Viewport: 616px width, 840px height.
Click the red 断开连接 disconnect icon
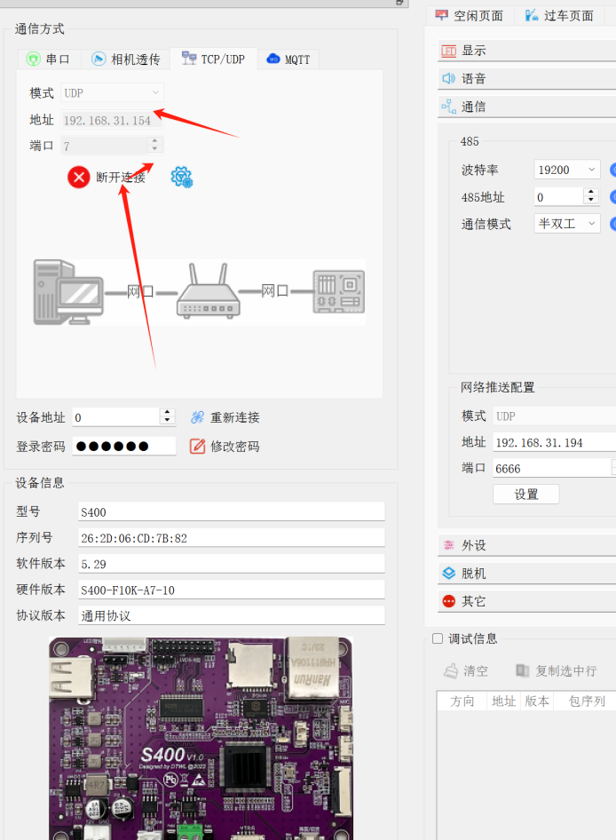tap(78, 177)
